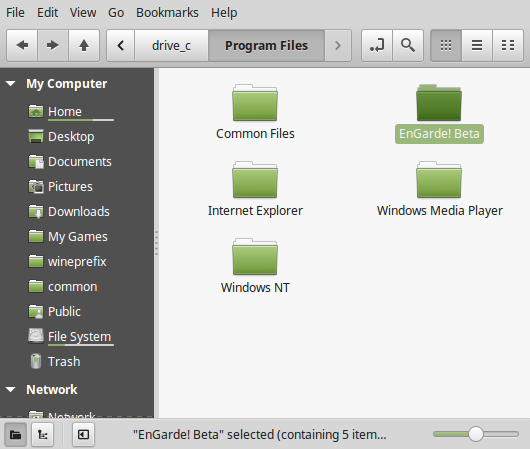This screenshot has height=449, width=530.
Task: Open the Go menu
Action: pyautogui.click(x=116, y=13)
